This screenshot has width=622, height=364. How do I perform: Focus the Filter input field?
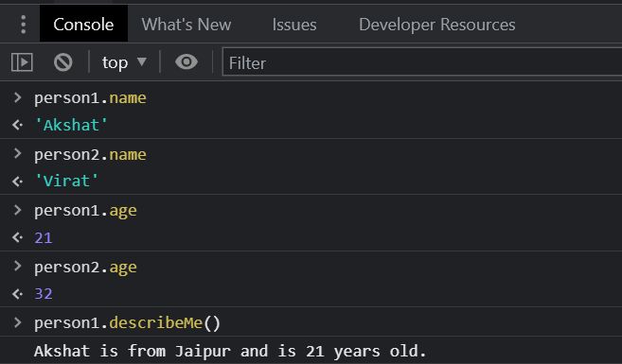(422, 62)
